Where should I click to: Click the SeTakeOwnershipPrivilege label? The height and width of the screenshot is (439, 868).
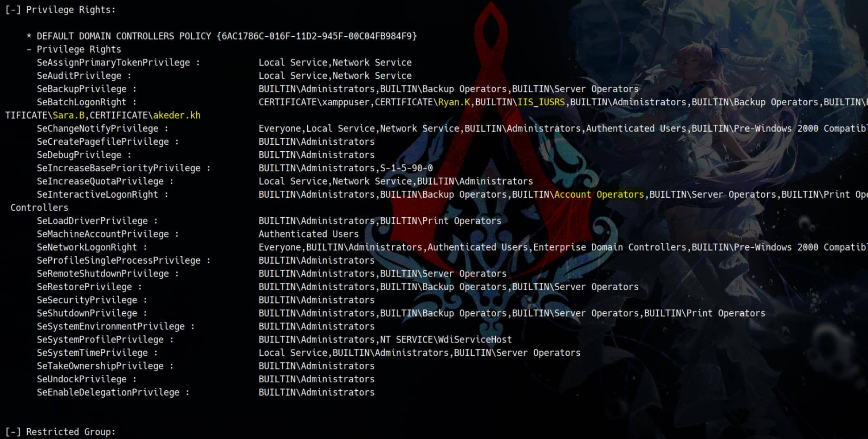100,366
